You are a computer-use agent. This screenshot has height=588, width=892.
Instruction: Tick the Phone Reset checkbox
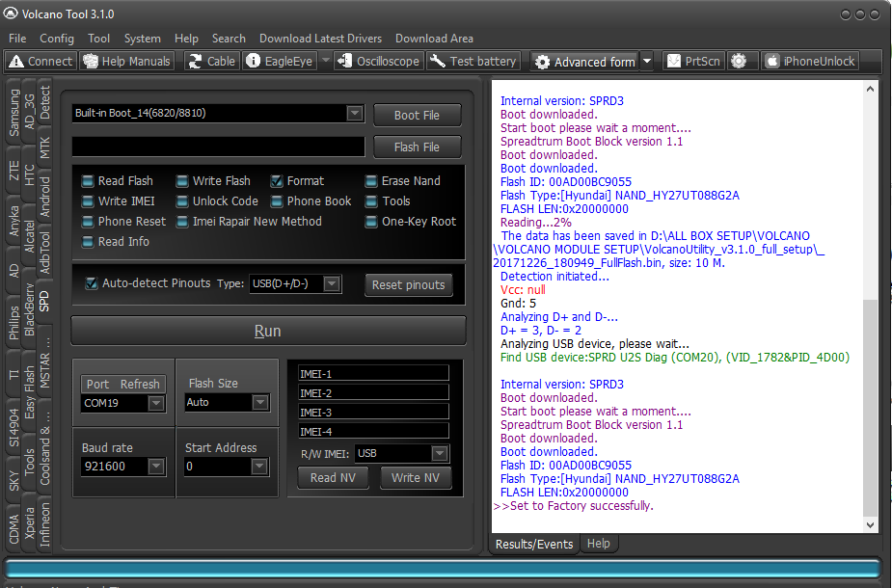coord(88,222)
